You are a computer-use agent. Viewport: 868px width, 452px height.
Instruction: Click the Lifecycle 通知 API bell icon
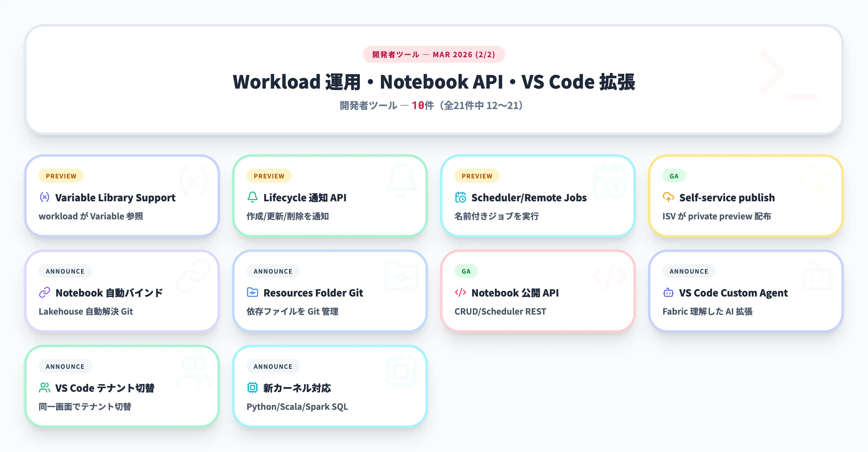[252, 197]
